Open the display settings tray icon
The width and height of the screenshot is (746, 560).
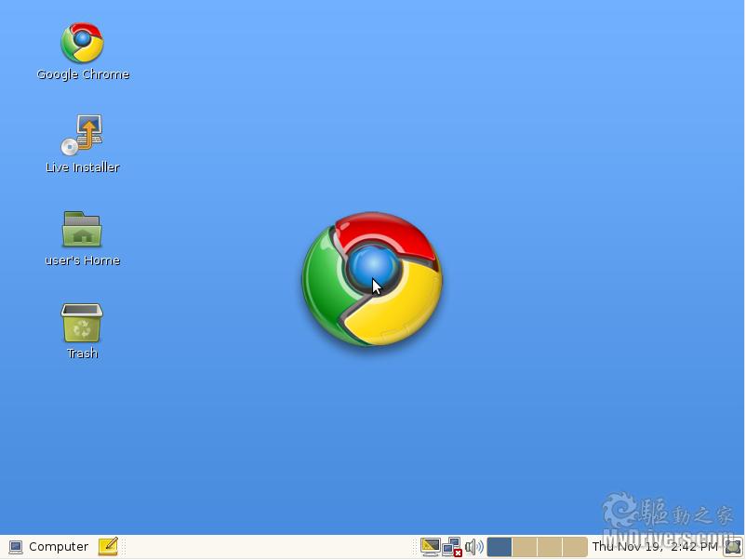(430, 547)
